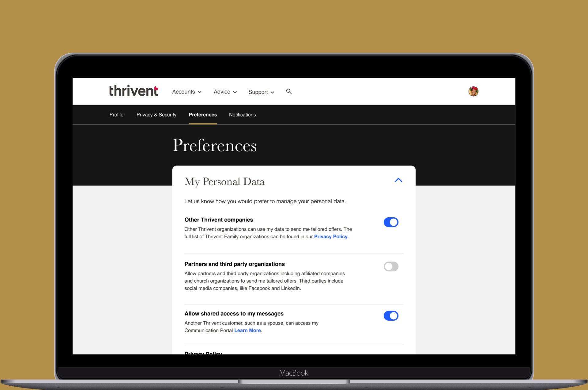This screenshot has width=588, height=390.
Task: Turn off shared access to my messages
Action: coord(391,316)
